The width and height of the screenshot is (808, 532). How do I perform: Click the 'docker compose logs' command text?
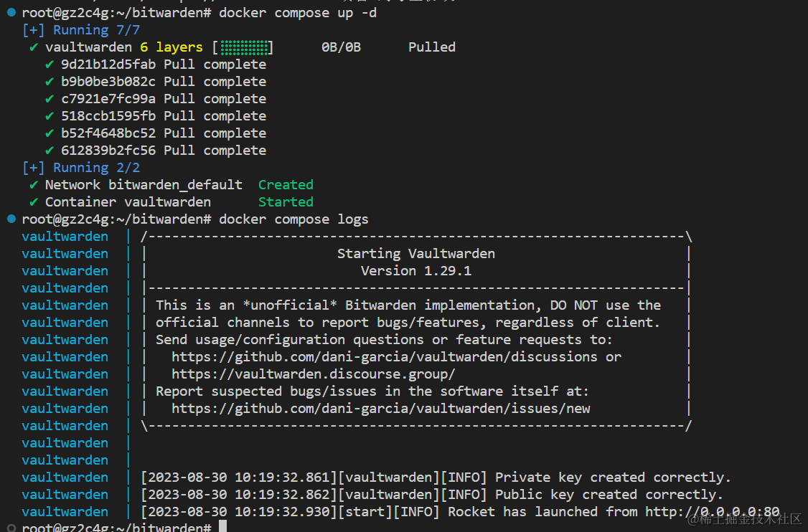(x=293, y=219)
